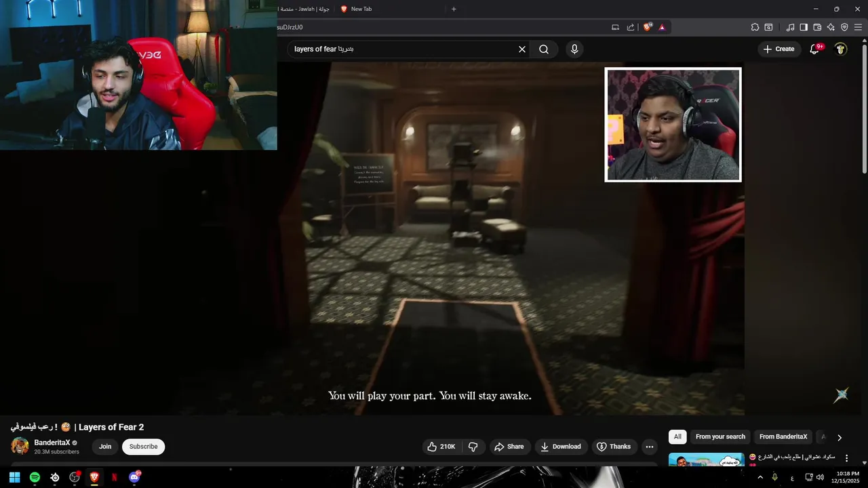This screenshot has height=488, width=868.
Task: Open the volume control in tray
Action: click(x=820, y=477)
